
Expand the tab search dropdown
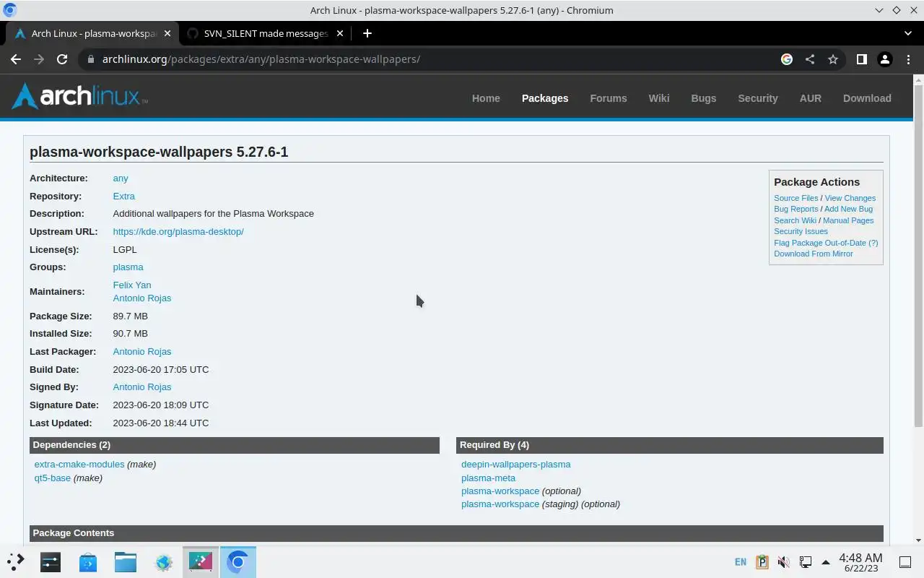[x=907, y=33]
